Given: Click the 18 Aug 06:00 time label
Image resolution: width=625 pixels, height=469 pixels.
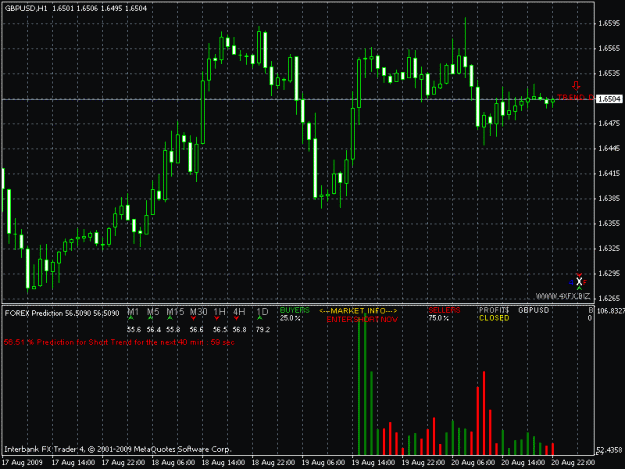Looking at the screenshot, I should click(x=173, y=463).
